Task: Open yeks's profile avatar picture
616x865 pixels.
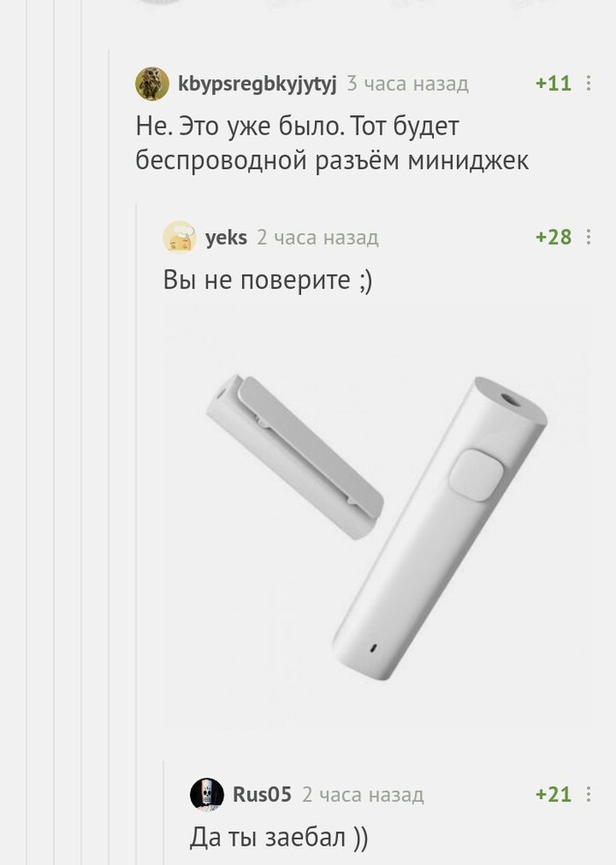Action: click(180, 238)
